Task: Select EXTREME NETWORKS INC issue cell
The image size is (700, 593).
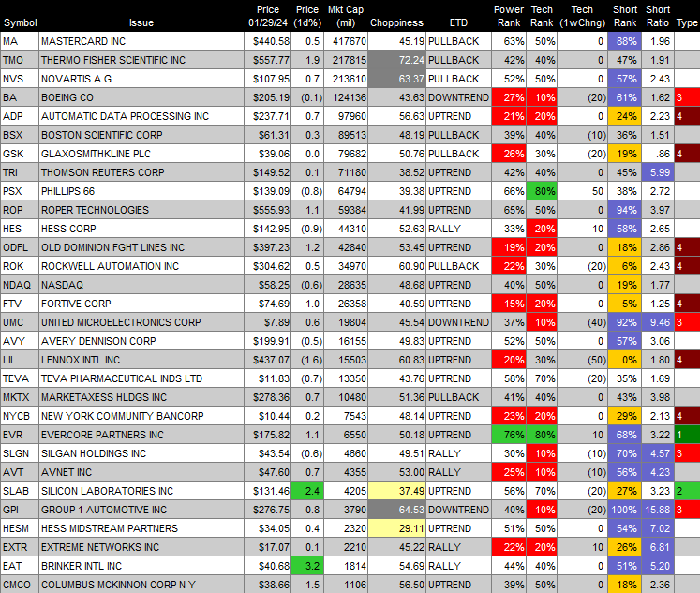Action: [141, 547]
